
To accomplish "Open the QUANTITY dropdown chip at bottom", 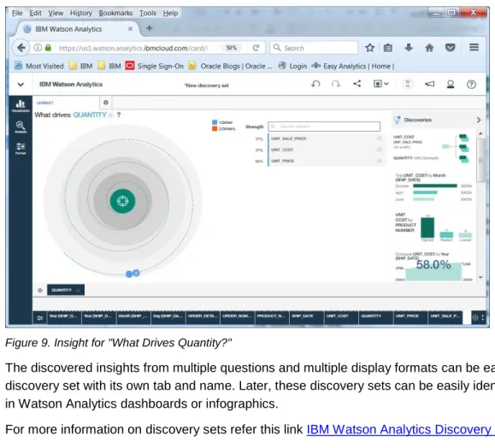I will tap(66, 290).
